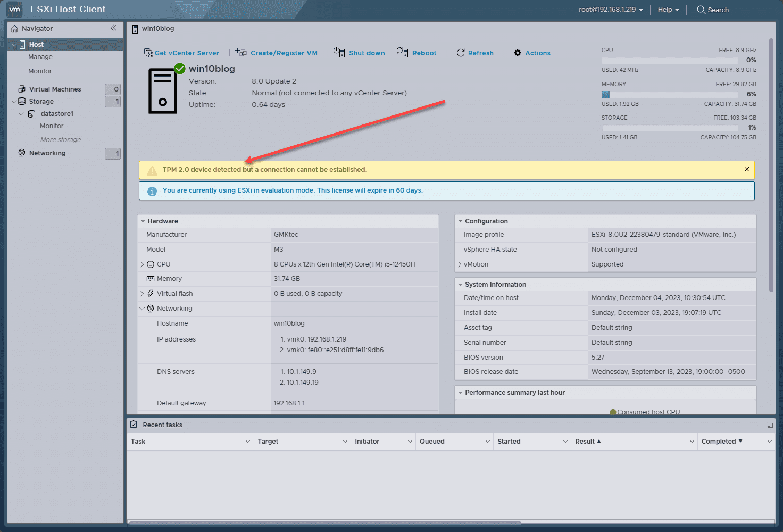
Task: Click the datastore1 icon in the tree
Action: coord(32,114)
